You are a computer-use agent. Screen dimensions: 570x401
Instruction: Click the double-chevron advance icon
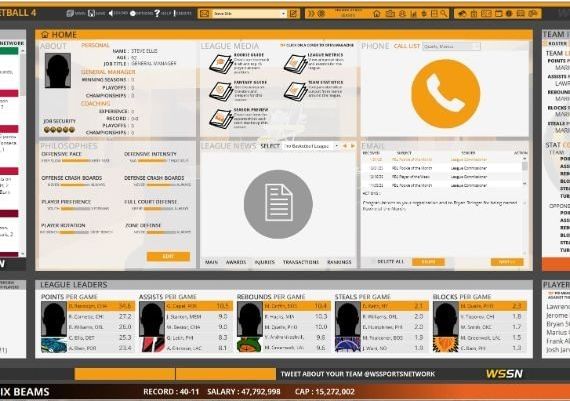click(311, 14)
